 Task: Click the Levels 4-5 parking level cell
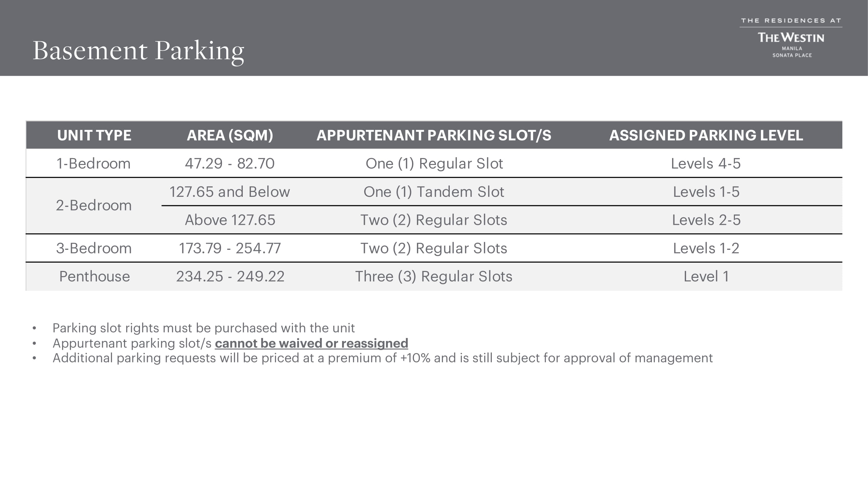click(x=706, y=164)
